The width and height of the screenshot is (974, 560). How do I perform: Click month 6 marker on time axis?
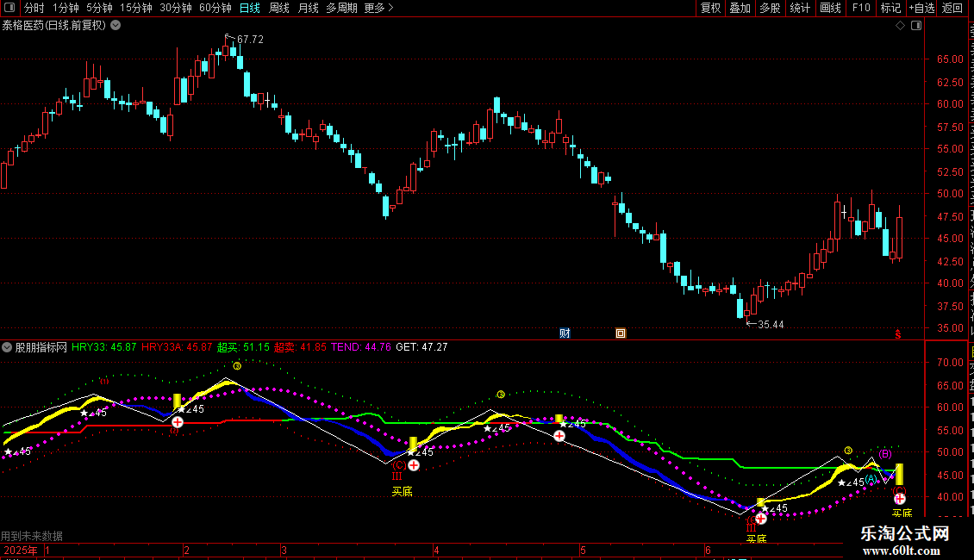708,550
